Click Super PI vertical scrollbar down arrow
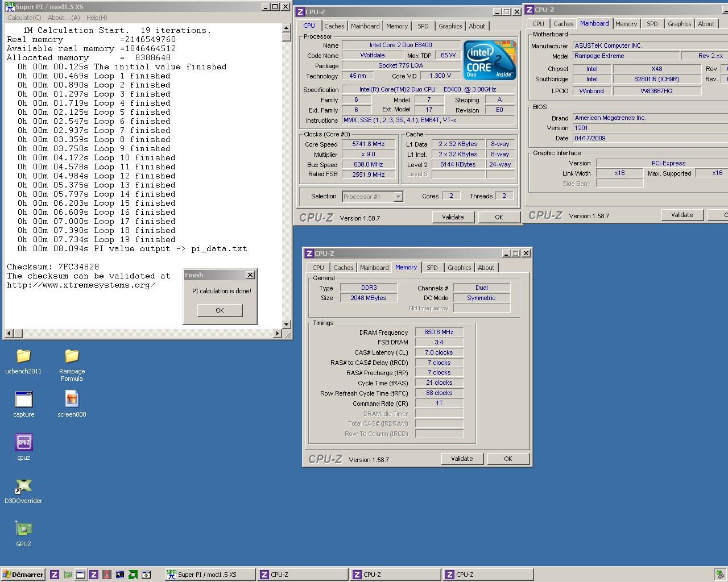728x582 pixels. click(287, 324)
